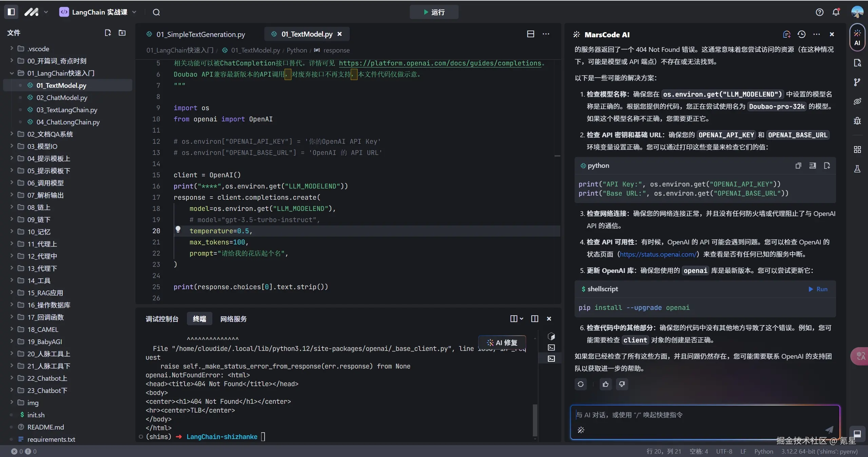Toggle the left sidebar panel icon
Image resolution: width=868 pixels, height=457 pixels.
click(x=11, y=12)
